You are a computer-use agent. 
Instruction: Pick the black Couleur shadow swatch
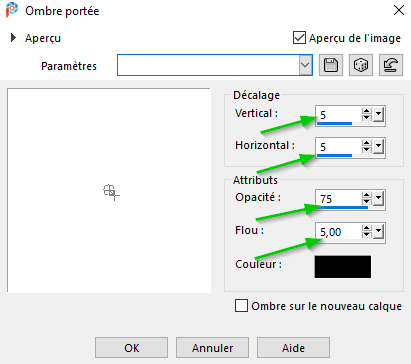(x=343, y=267)
